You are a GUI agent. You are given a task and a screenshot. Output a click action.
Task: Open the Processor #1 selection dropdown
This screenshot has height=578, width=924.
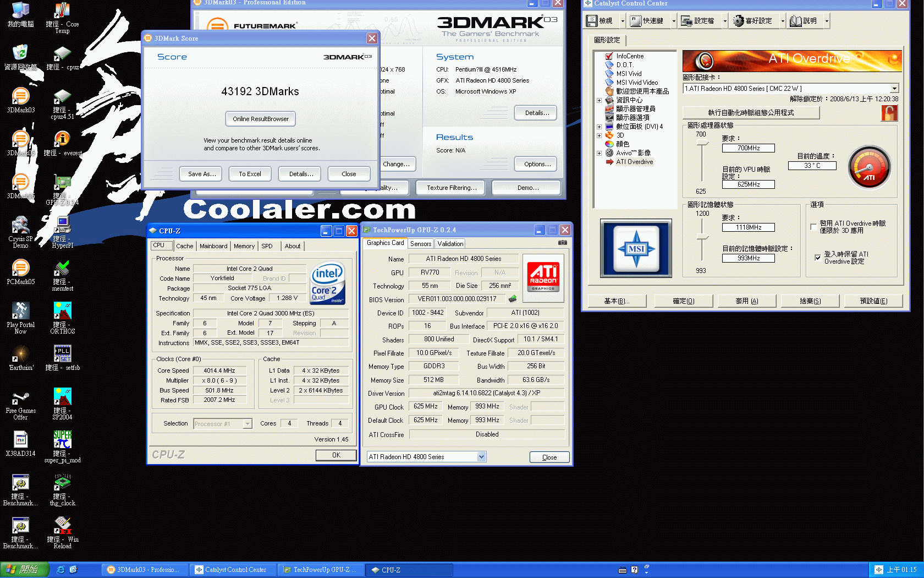(248, 423)
